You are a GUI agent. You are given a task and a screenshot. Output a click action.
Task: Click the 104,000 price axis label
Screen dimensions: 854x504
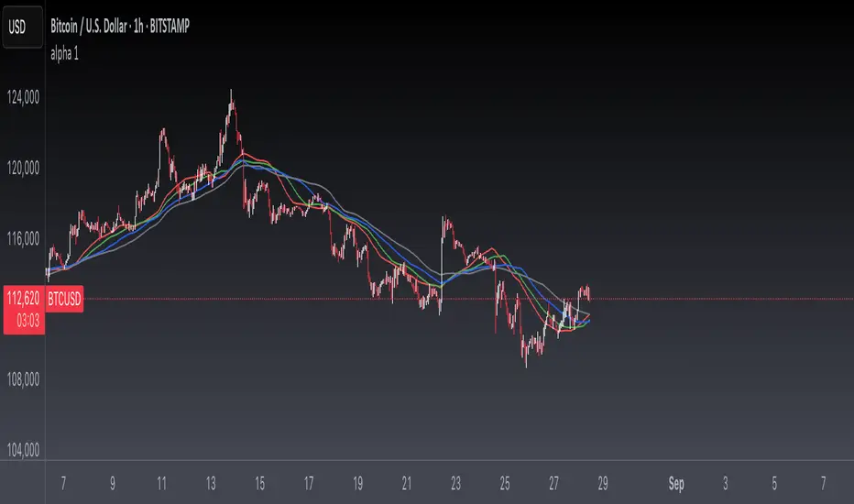[x=23, y=450]
